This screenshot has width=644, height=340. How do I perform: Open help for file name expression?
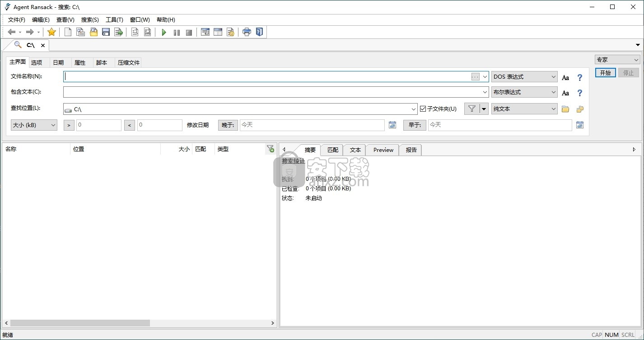click(x=580, y=78)
